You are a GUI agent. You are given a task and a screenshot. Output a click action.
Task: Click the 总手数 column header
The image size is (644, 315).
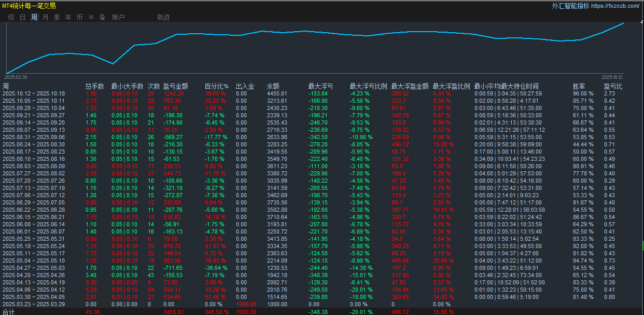coord(95,86)
